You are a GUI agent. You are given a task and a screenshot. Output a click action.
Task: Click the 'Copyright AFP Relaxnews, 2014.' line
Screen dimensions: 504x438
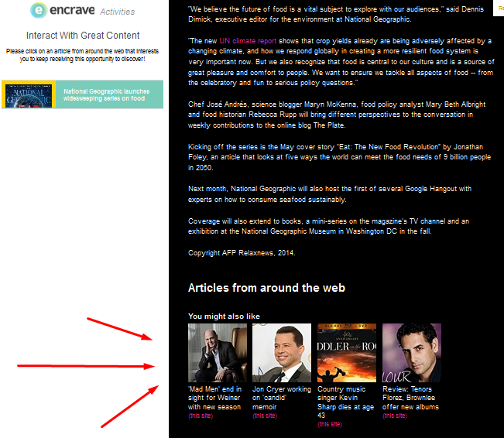(x=242, y=253)
